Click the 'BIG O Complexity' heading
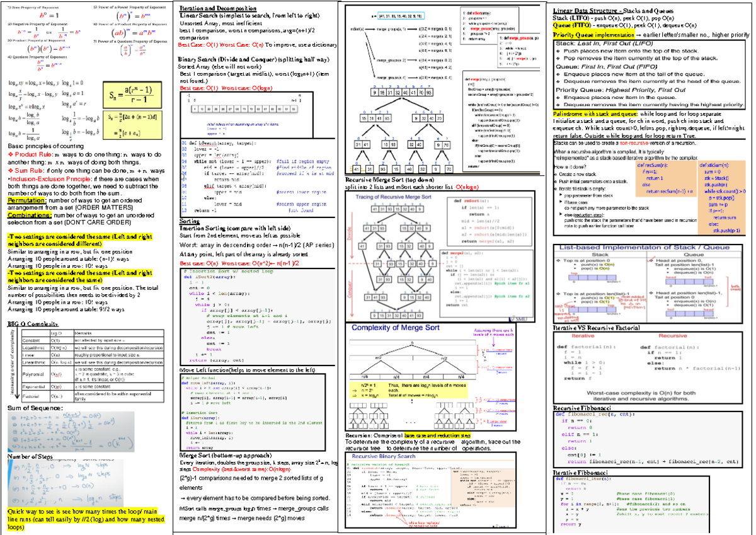Image resolution: width=756 pixels, height=535 pixels. (x=33, y=323)
